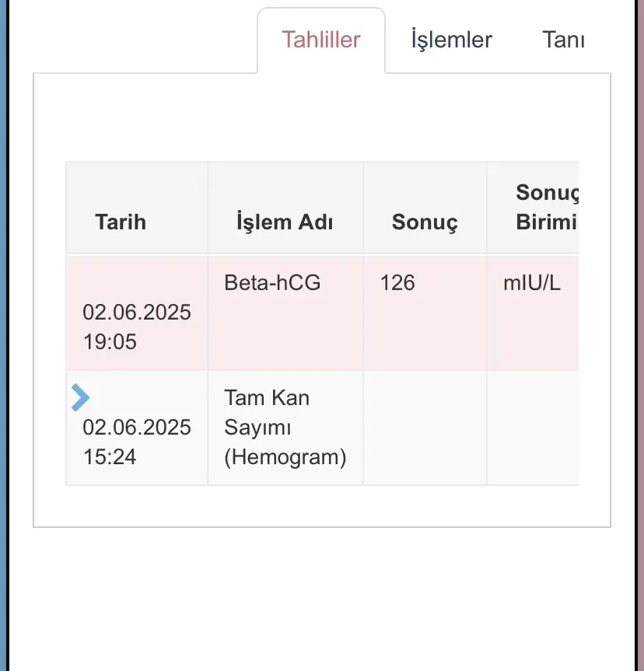Click the 15:24 time text
Screen dimensions: 644x671
click(110, 456)
